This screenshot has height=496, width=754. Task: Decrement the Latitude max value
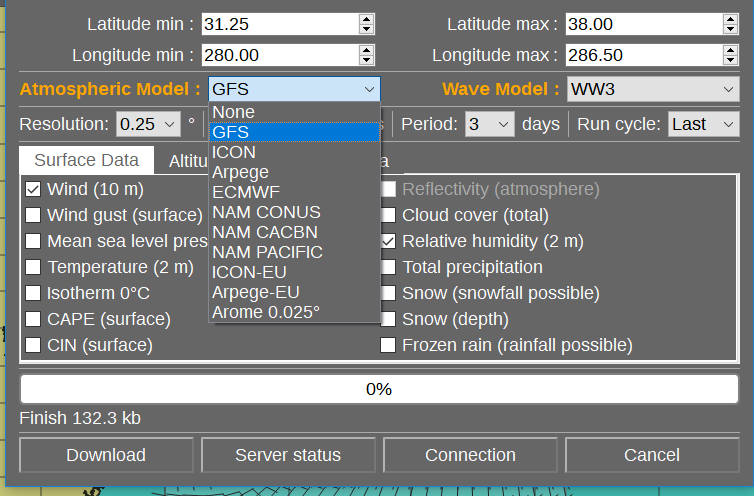tap(730, 29)
